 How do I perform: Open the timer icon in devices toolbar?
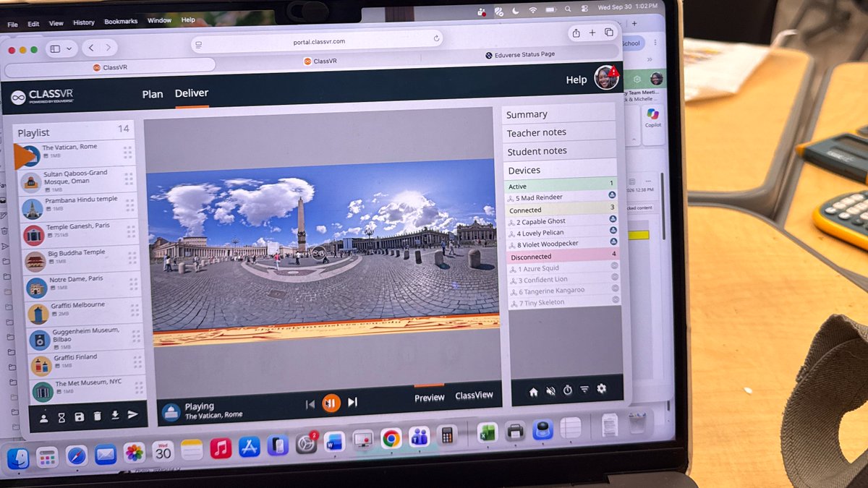[568, 390]
